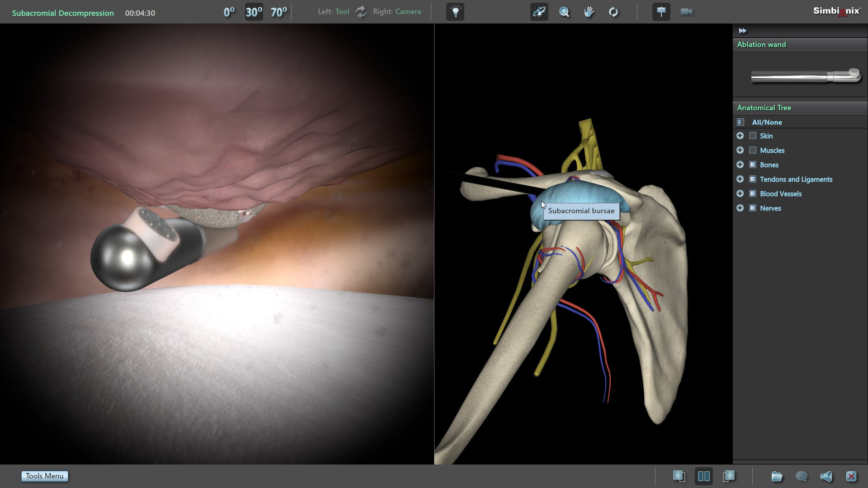Expand the Tendons and Ligaments node
868x488 pixels.
[740, 179]
